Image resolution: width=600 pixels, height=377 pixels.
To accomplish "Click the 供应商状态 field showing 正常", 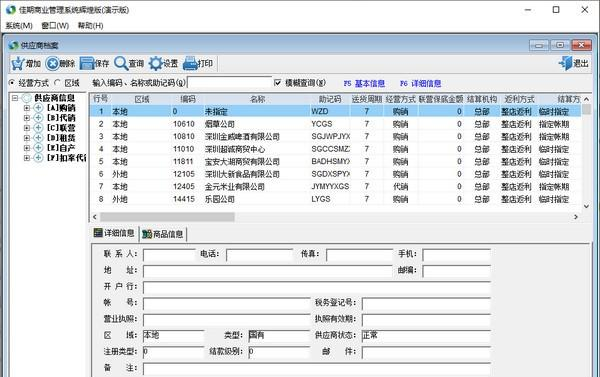I will [x=426, y=336].
